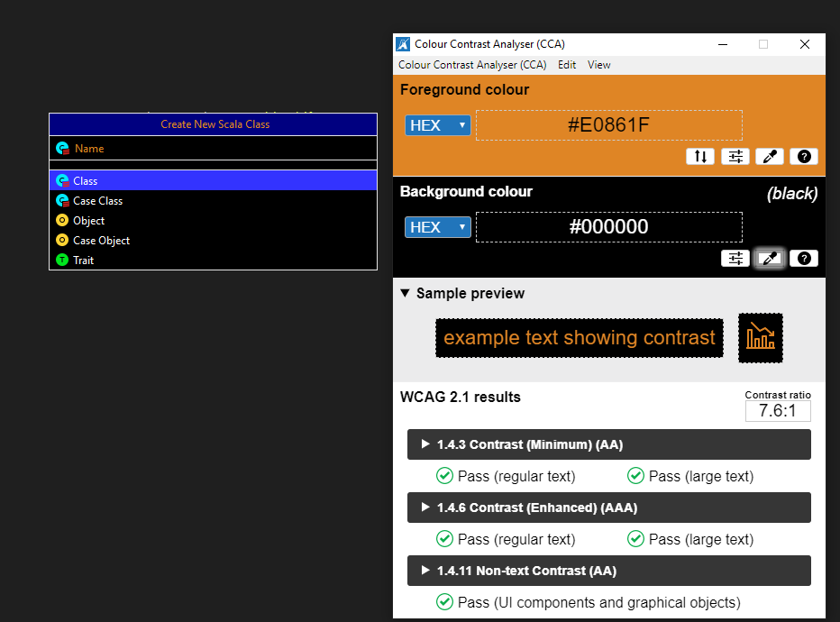The height and width of the screenshot is (622, 840).
Task: Activate the background colour eyedropper
Action: click(x=769, y=258)
